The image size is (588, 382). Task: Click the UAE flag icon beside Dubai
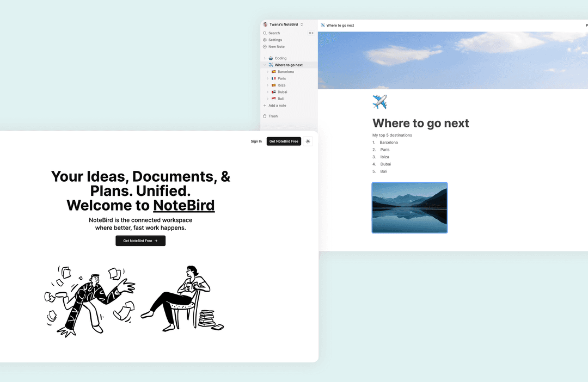pyautogui.click(x=273, y=92)
